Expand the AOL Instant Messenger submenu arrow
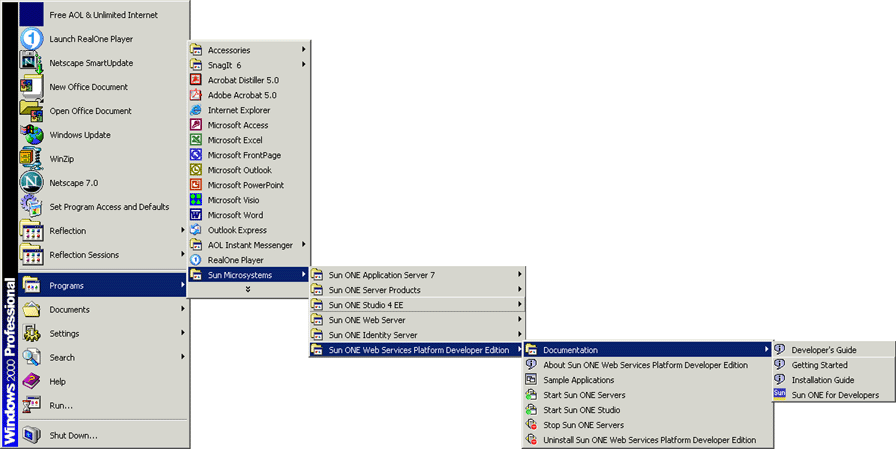Viewport: 896px width, 449px height. point(303,244)
